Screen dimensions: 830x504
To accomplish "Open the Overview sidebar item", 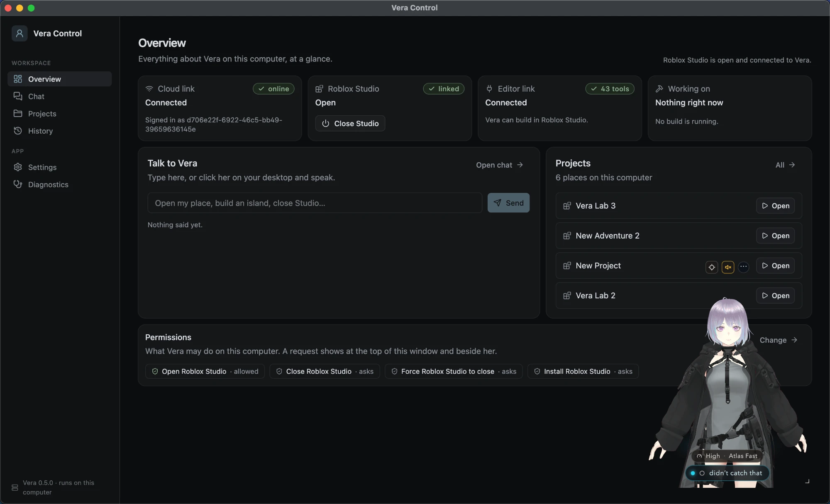I will tap(59, 79).
